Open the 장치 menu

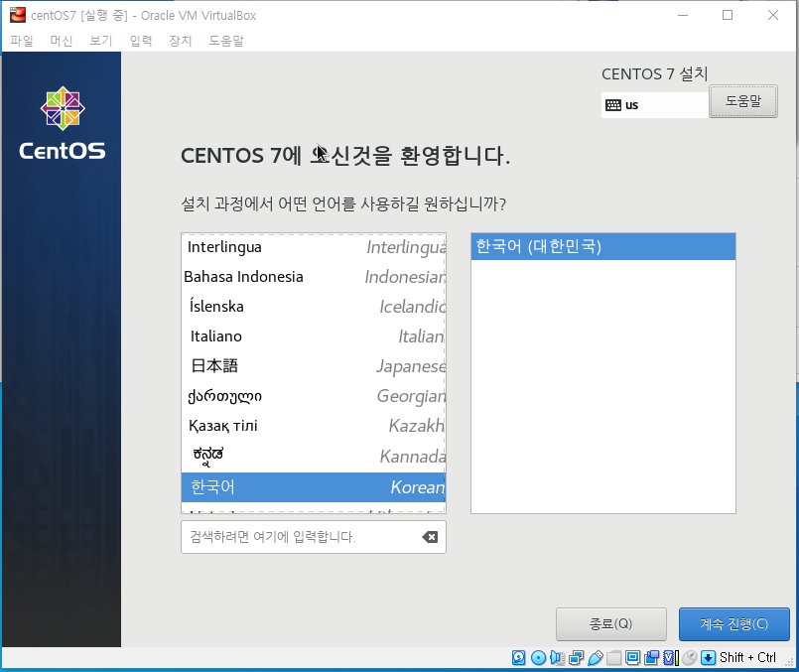click(181, 41)
